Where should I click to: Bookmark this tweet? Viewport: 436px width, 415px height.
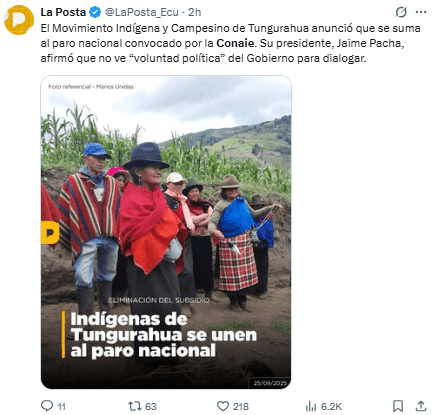coord(398,406)
